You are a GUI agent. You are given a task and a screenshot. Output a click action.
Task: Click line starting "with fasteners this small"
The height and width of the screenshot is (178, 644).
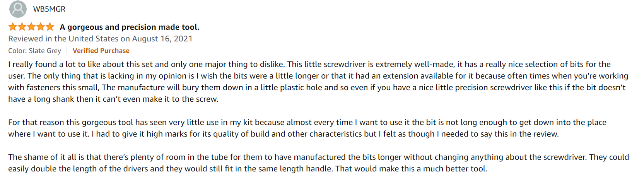pos(317,87)
